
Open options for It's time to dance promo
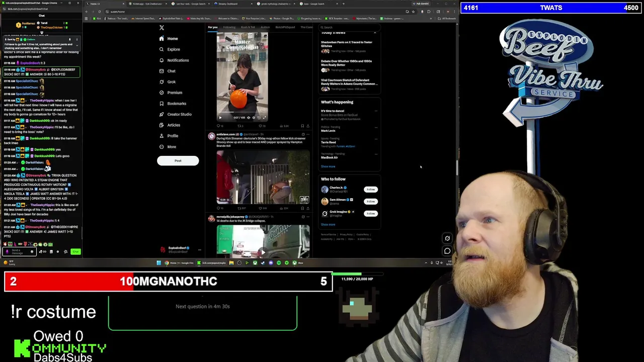[x=376, y=111]
